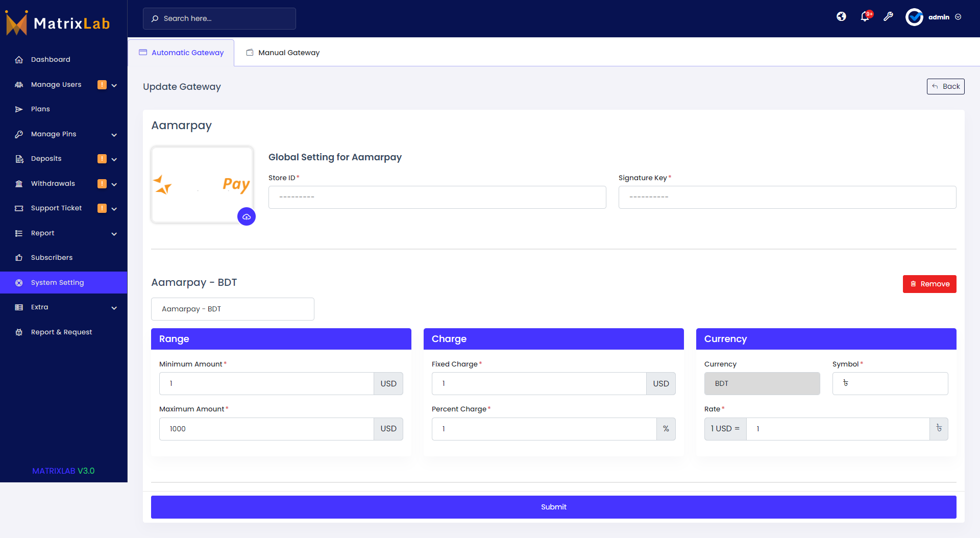Click the wrench settings icon in topbar
This screenshot has height=538, width=980.
coord(889,16)
